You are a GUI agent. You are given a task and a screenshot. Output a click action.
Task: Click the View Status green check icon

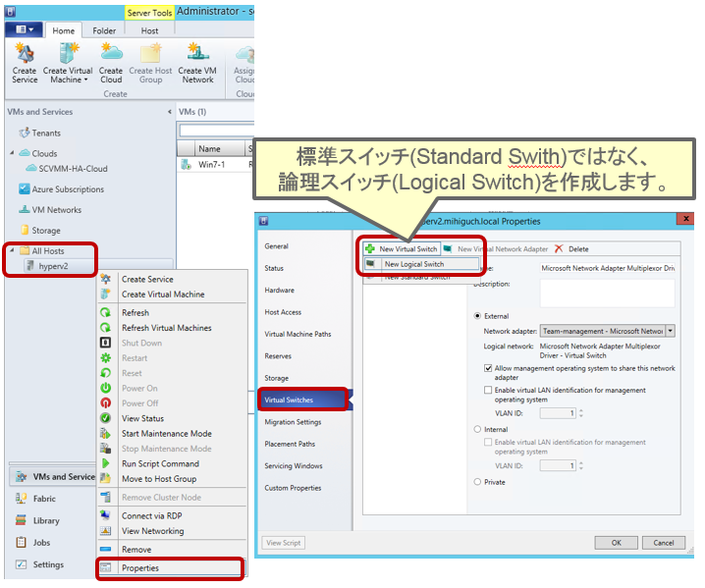[106, 418]
